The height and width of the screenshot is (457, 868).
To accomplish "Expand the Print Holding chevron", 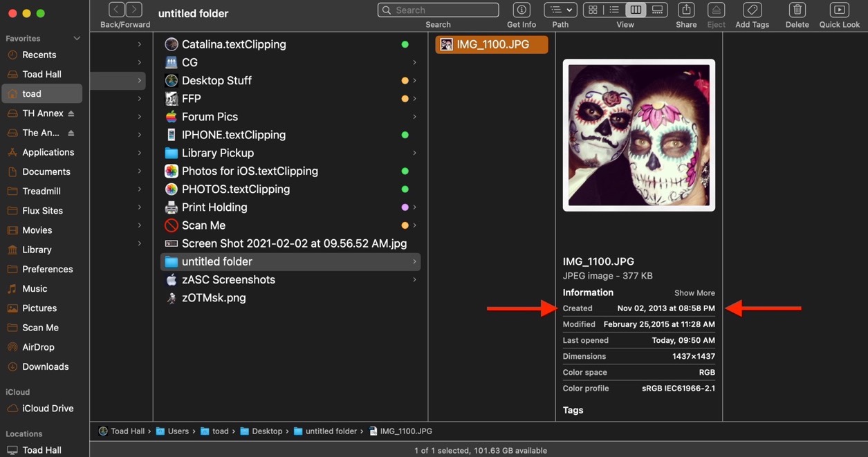I will click(x=414, y=207).
